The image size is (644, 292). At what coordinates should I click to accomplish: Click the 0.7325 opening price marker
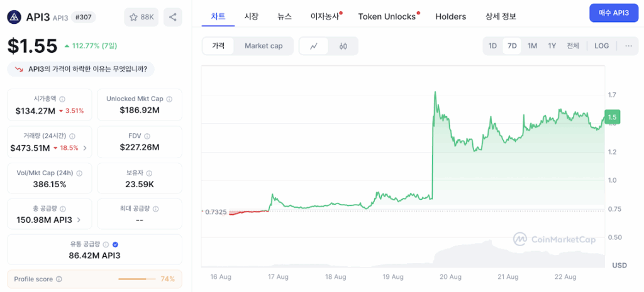216,212
